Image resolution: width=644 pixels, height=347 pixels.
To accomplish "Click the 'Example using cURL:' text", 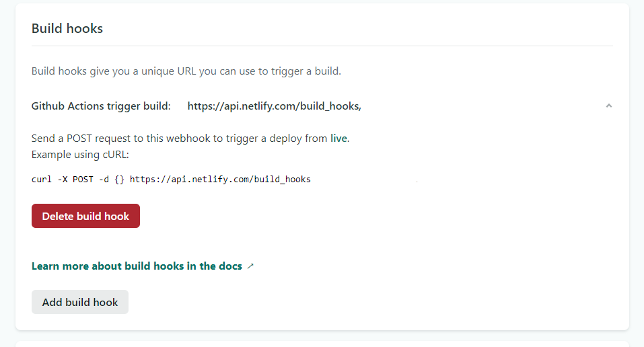I will 81,155.
